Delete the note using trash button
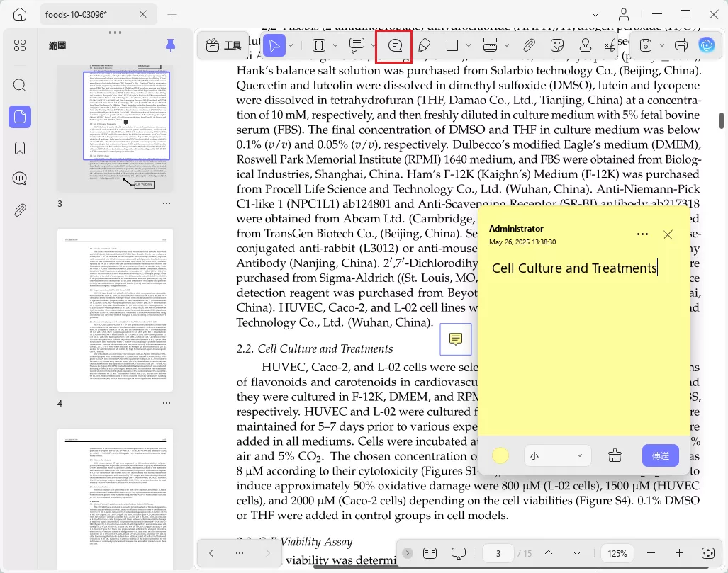Viewport: 728px width, 573px height. 615,455
